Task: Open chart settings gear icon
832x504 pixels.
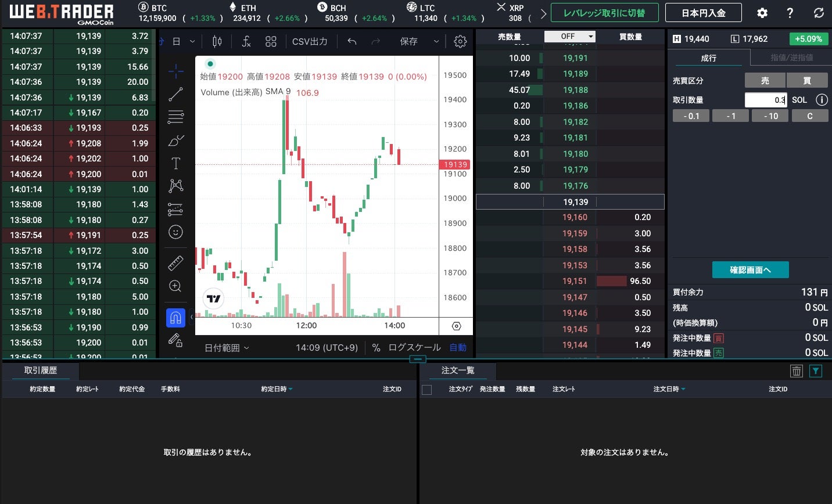Action: click(x=460, y=42)
